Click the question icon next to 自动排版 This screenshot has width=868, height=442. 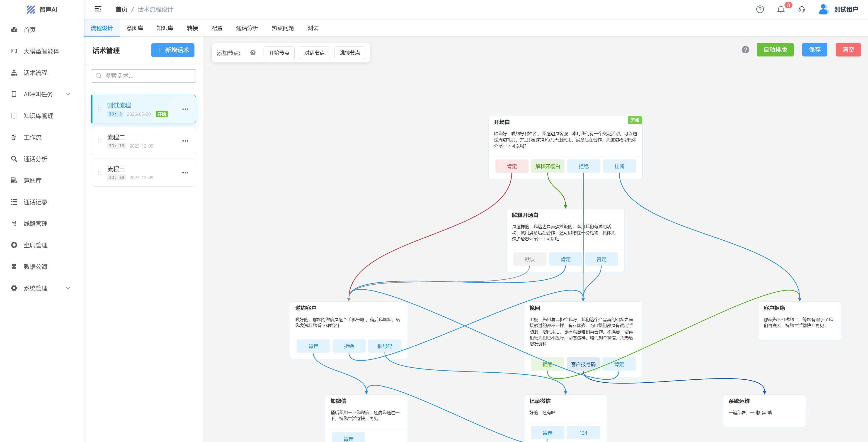pyautogui.click(x=745, y=50)
